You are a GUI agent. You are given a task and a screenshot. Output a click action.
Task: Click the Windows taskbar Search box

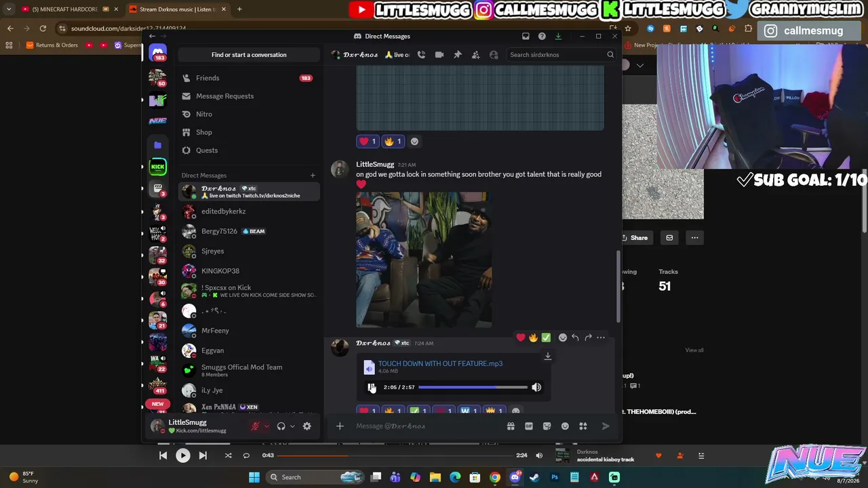click(x=315, y=477)
